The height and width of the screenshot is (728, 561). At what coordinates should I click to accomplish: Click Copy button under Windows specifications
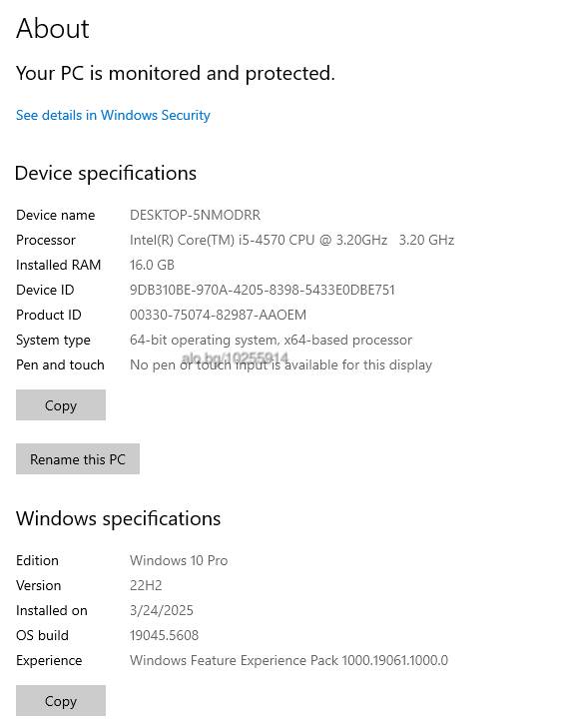tap(61, 700)
